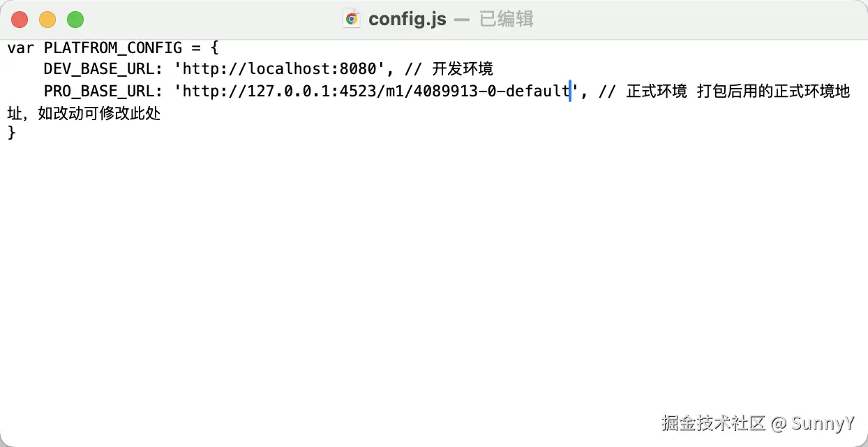Click the 如改动可修改此处 wrapped line
The height and width of the screenshot is (447, 868).
(x=99, y=113)
